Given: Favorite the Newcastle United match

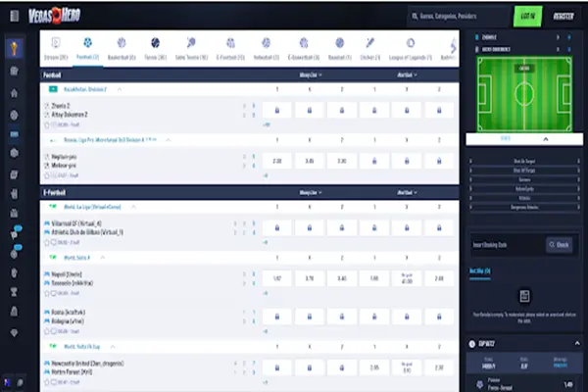Looking at the screenshot, I should point(47,382).
